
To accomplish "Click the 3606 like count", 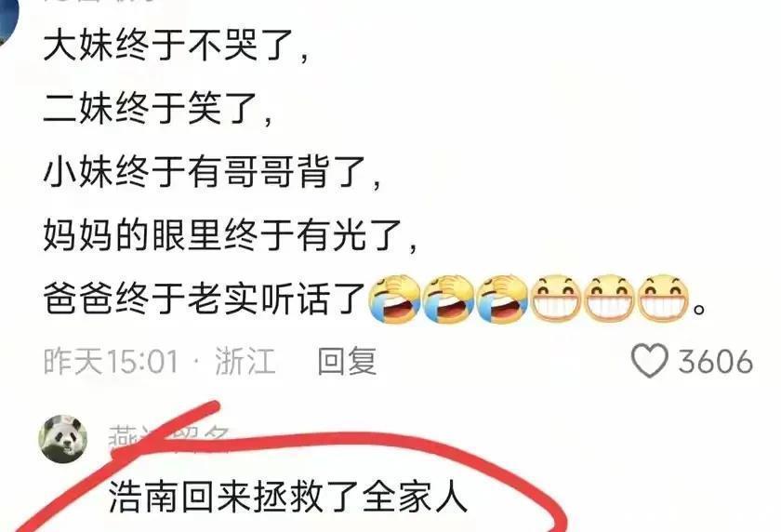I will click(x=716, y=362).
